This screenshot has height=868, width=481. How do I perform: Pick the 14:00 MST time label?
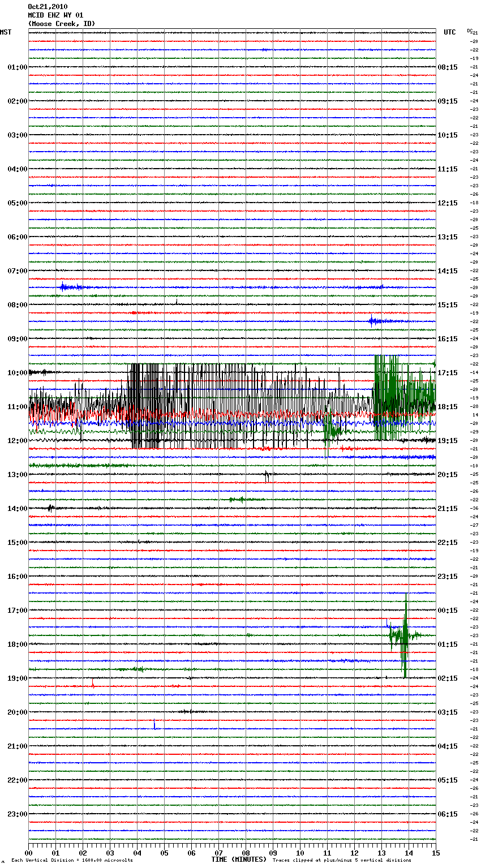coord(17,509)
